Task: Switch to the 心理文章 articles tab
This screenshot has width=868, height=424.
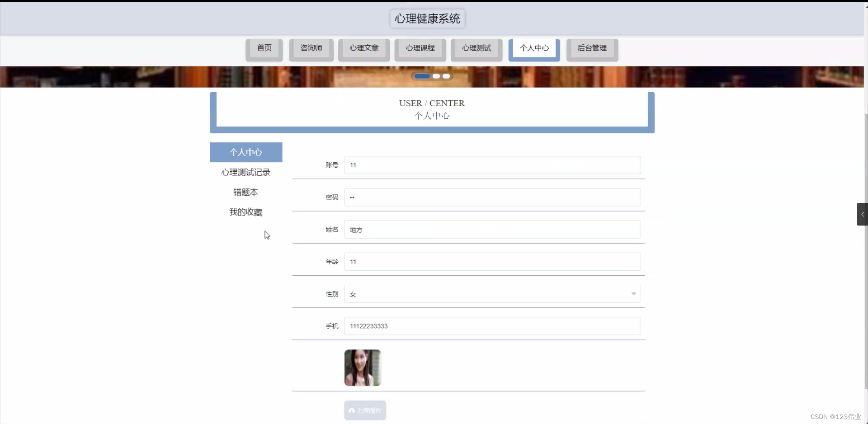Action: [x=364, y=47]
